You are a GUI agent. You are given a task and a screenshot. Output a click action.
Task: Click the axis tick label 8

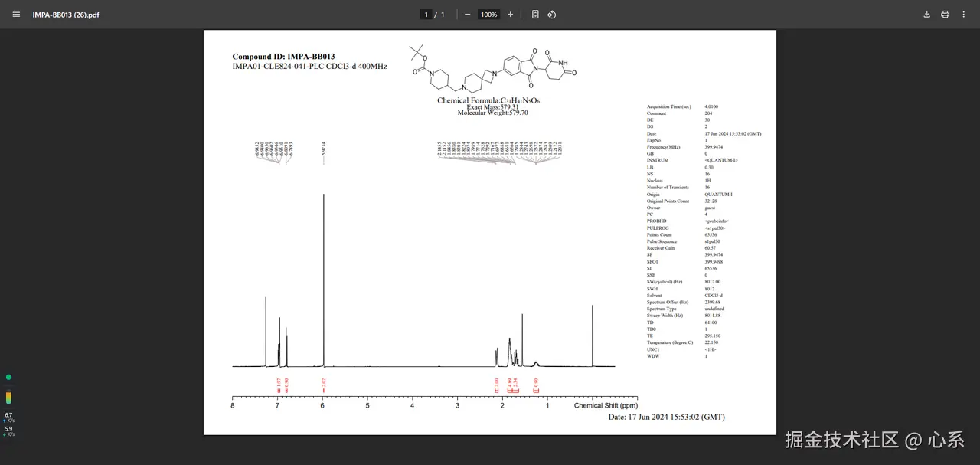click(x=233, y=405)
